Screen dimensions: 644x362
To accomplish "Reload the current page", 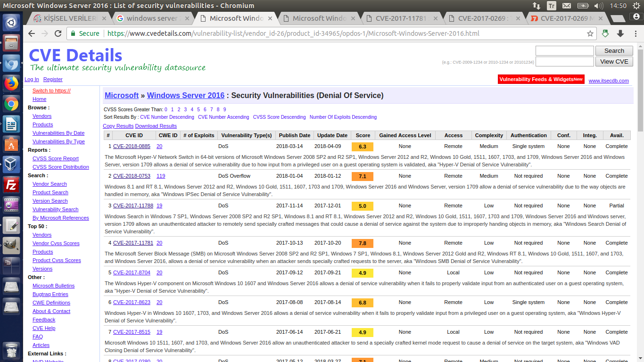I will 58,33.
